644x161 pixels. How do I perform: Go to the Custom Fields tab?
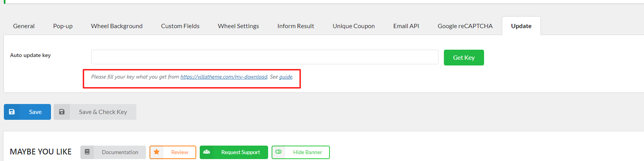(x=180, y=26)
